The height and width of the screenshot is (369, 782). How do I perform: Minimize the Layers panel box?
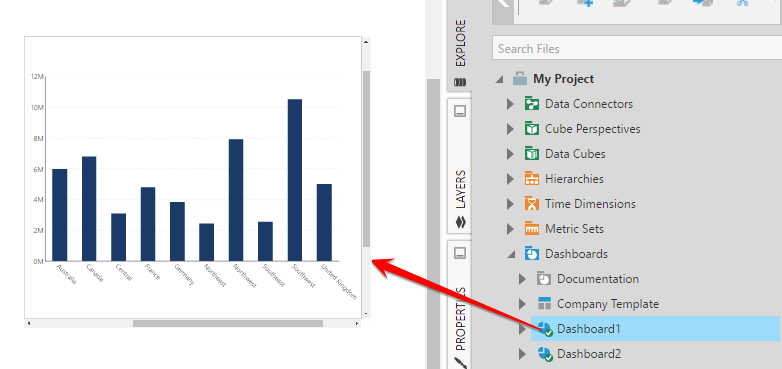[460, 111]
